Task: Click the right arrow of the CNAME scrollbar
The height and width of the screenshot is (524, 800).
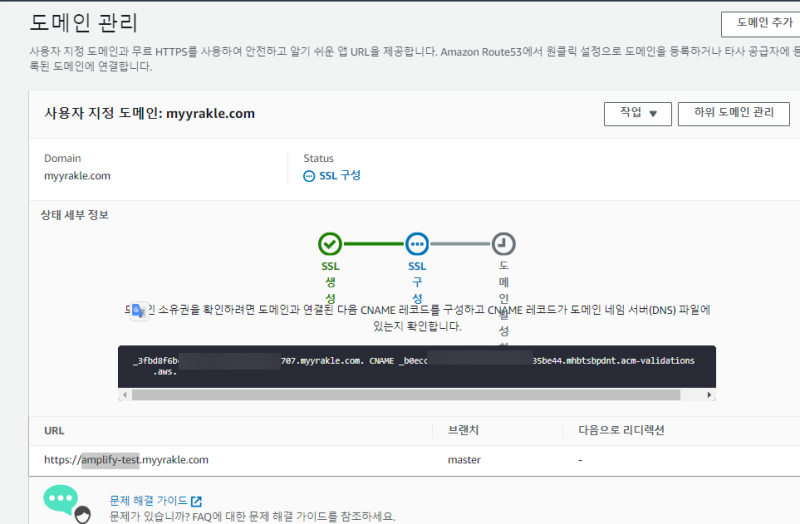Action: (x=710, y=395)
